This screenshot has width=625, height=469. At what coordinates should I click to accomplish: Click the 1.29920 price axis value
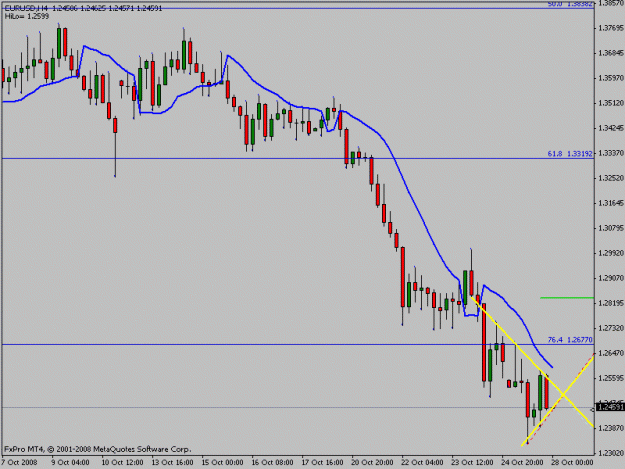pos(611,253)
